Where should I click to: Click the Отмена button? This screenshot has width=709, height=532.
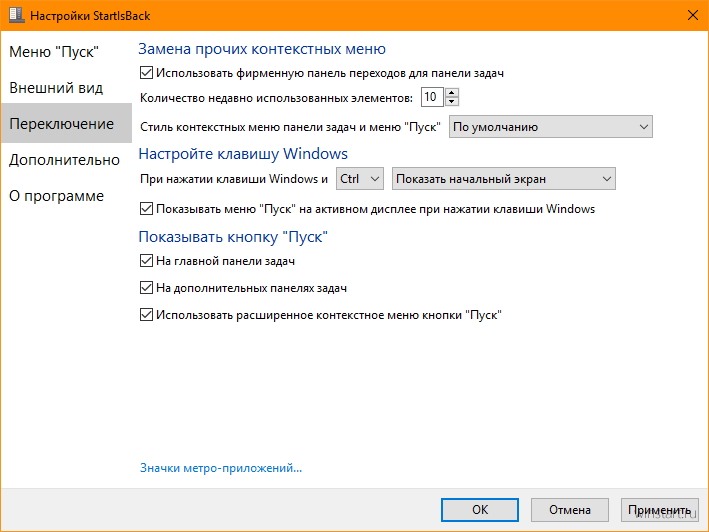click(x=570, y=510)
